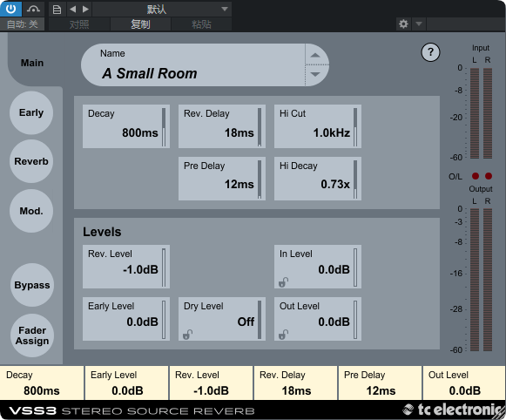This screenshot has width=506, height=420.
Task: Adjust the Out Level slider bar
Action: [355, 320]
